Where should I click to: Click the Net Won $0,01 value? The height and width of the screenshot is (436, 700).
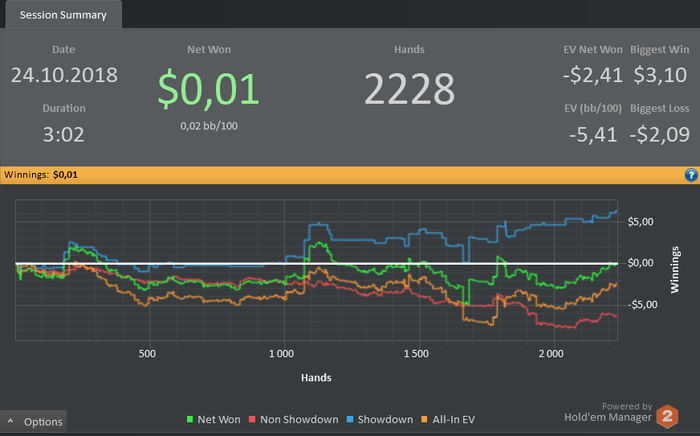pyautogui.click(x=208, y=88)
